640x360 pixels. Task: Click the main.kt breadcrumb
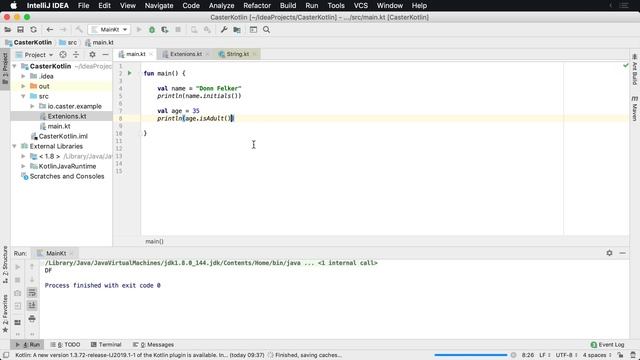point(99,42)
